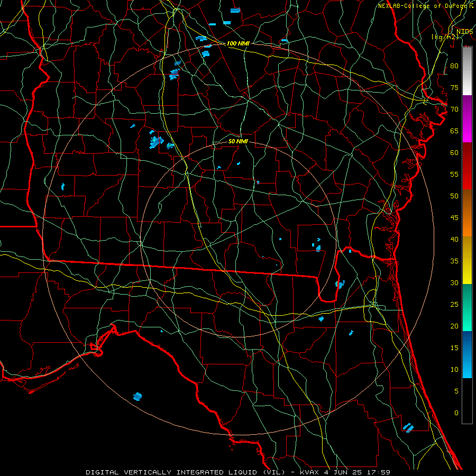This screenshot has width=476, height=476.
Task: Select the yellow segment of the color scale
Action: [467, 260]
